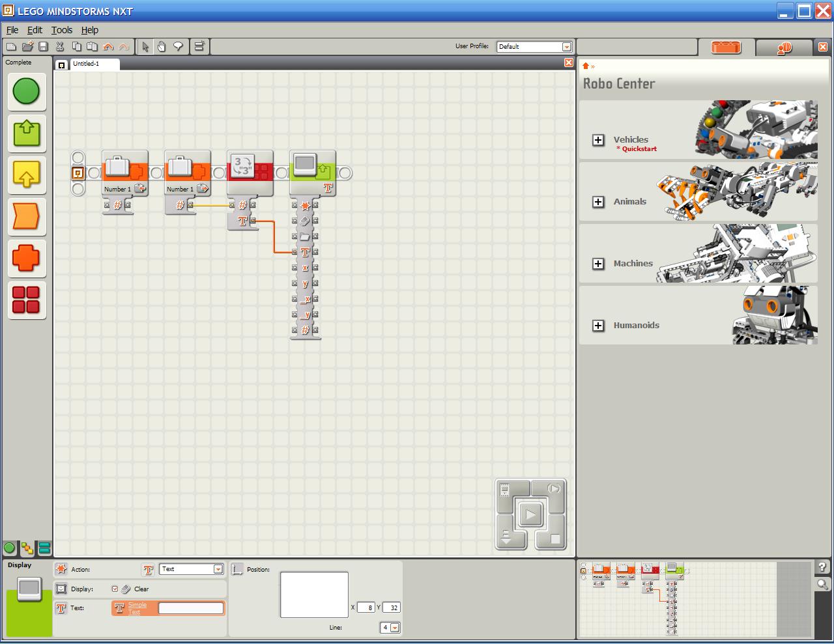Image resolution: width=834 pixels, height=644 pixels.
Task: Save the program with the floppy icon
Action: (x=43, y=46)
